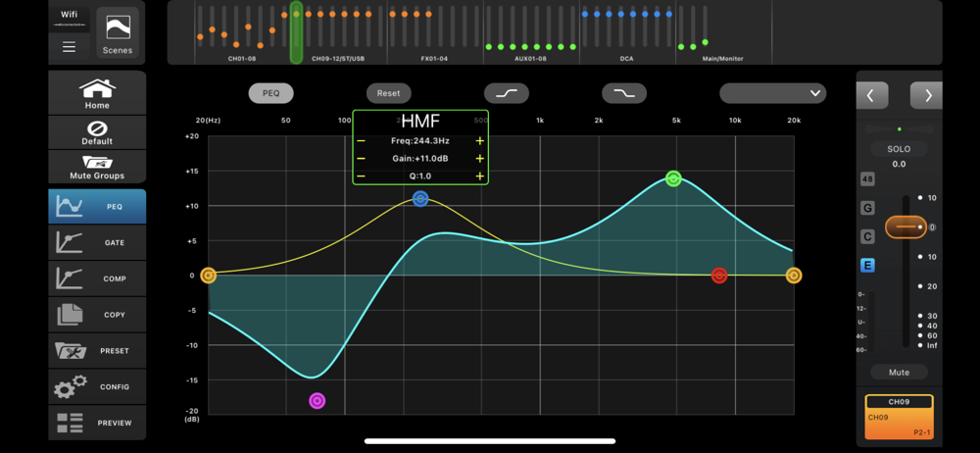980x453 pixels.
Task: Toggle the low-cut filter shape button
Action: pos(507,93)
